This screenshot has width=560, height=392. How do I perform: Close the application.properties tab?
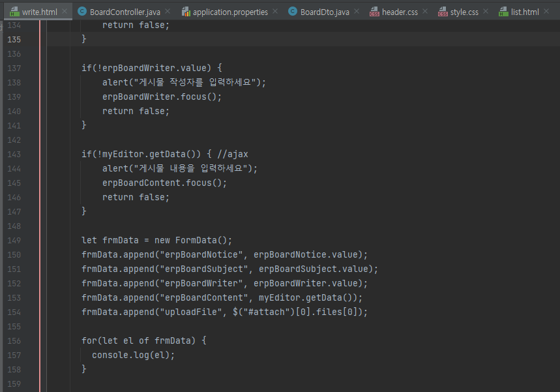275,12
